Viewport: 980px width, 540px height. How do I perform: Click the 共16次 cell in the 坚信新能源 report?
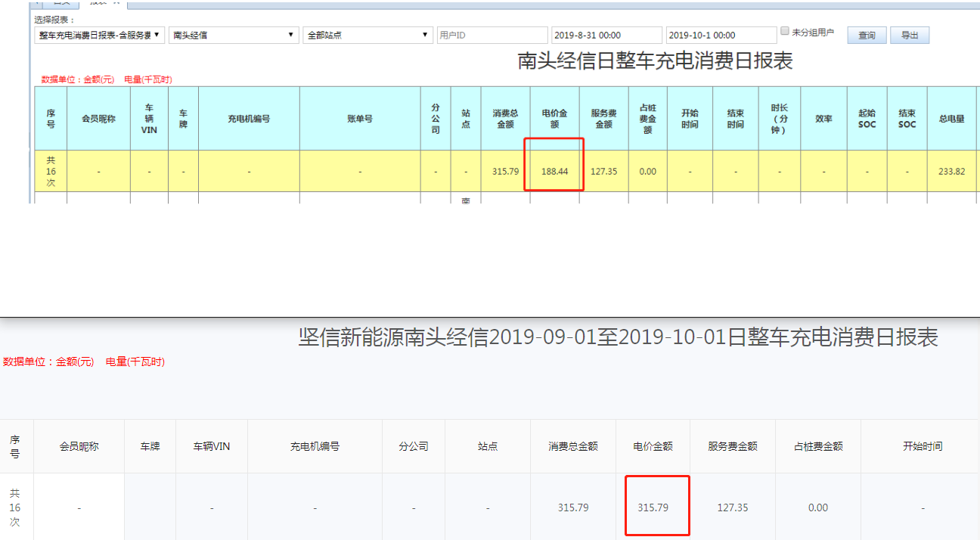(x=15, y=507)
